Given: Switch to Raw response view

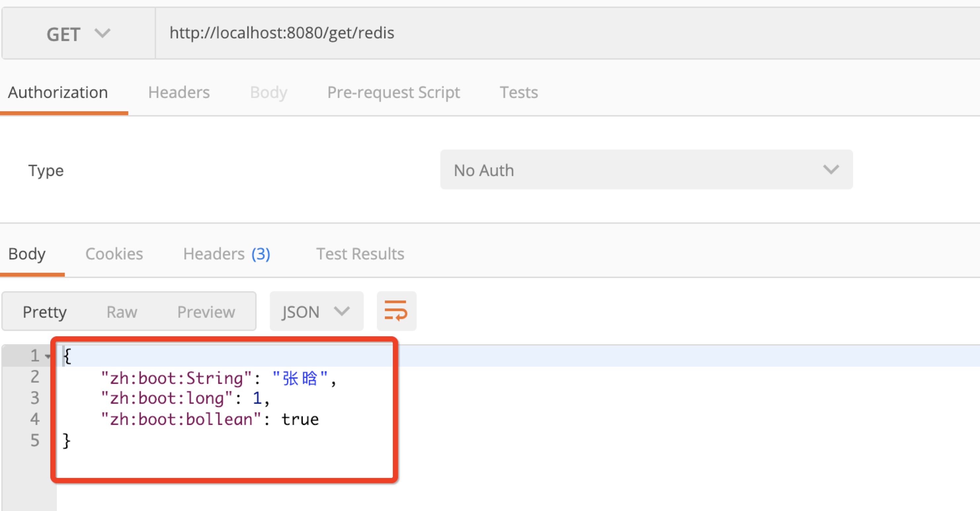Looking at the screenshot, I should point(122,312).
